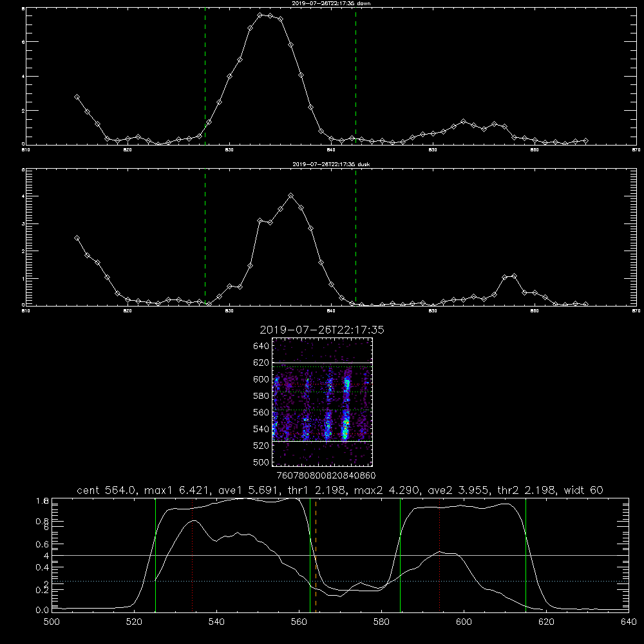Click the heatmap y-axis label 580
This screenshot has height=644, width=644.
click(261, 396)
